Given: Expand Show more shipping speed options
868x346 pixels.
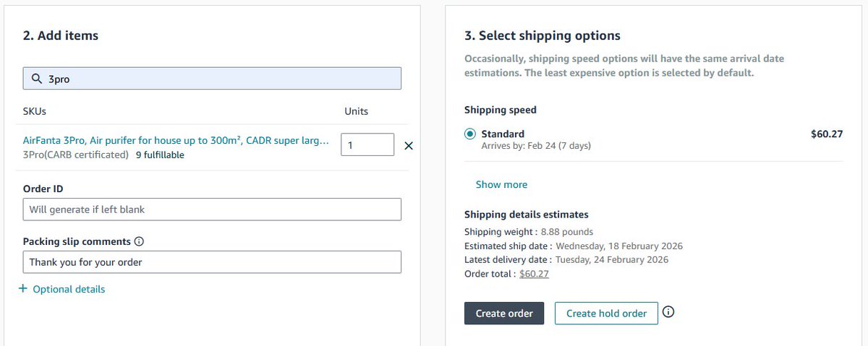Looking at the screenshot, I should [x=501, y=184].
